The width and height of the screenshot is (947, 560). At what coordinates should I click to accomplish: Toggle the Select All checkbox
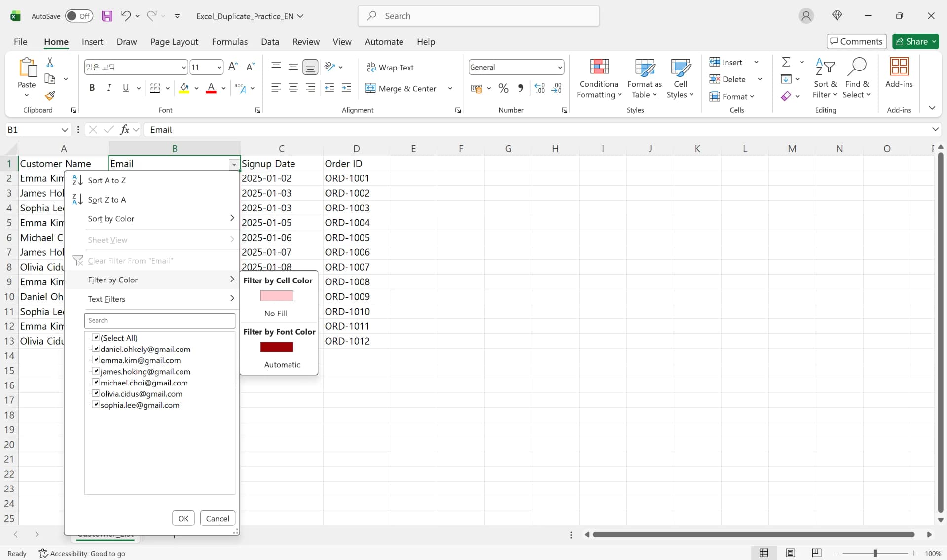(x=96, y=338)
